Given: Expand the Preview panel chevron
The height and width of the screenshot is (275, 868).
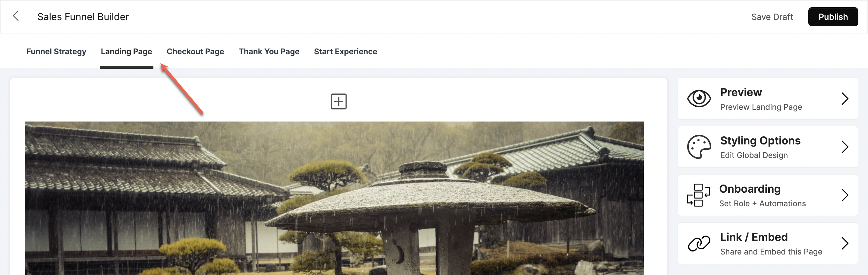Looking at the screenshot, I should pyautogui.click(x=844, y=99).
